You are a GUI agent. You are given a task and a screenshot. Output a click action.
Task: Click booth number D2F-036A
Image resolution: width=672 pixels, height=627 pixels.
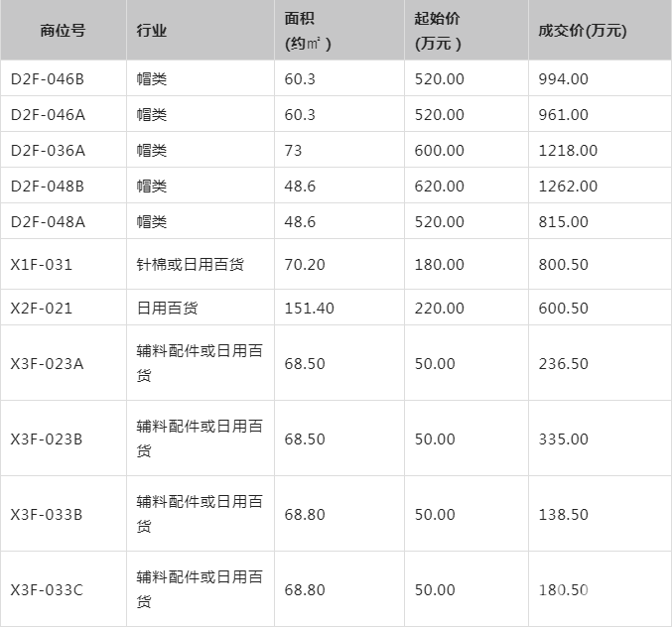click(x=48, y=151)
